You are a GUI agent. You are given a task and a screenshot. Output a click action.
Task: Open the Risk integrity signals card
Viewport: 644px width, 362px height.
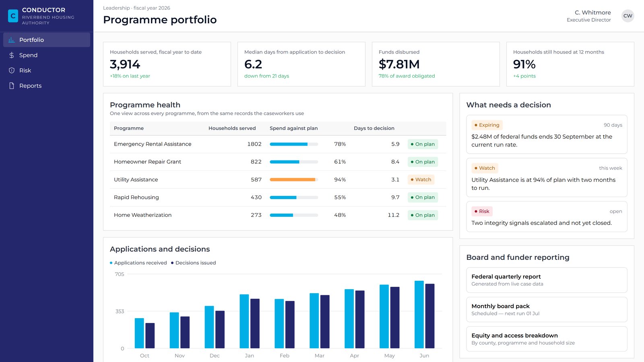[547, 216]
